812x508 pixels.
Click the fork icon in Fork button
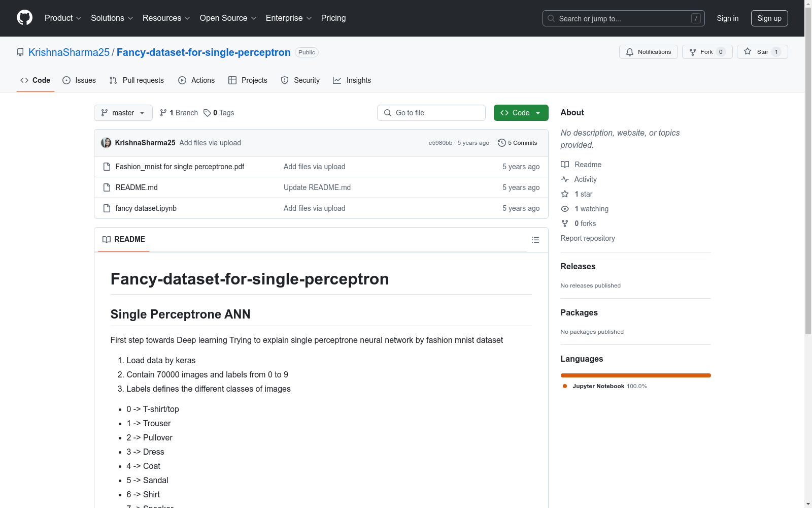click(693, 52)
